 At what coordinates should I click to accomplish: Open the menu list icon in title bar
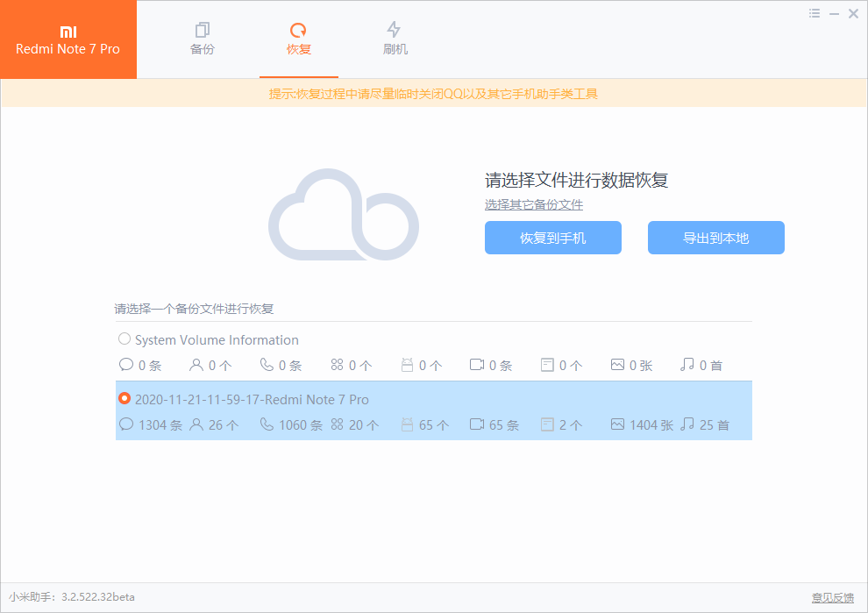coord(815,13)
